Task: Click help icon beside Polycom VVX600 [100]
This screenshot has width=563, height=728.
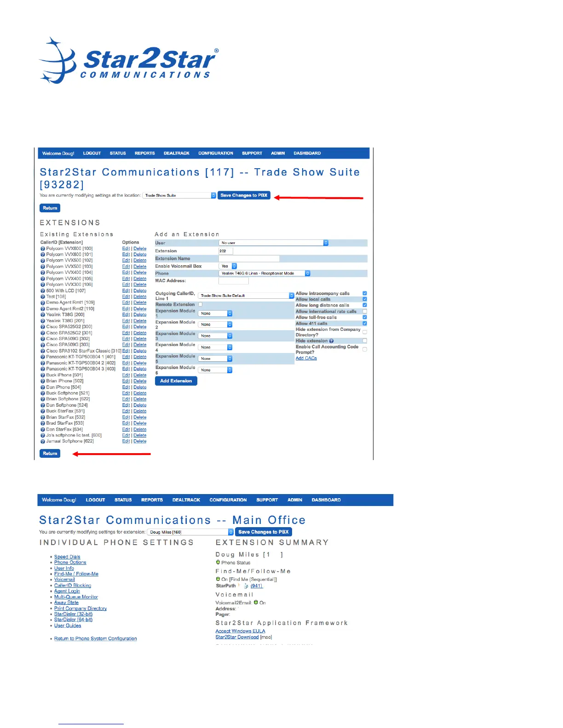Action: (x=43, y=249)
